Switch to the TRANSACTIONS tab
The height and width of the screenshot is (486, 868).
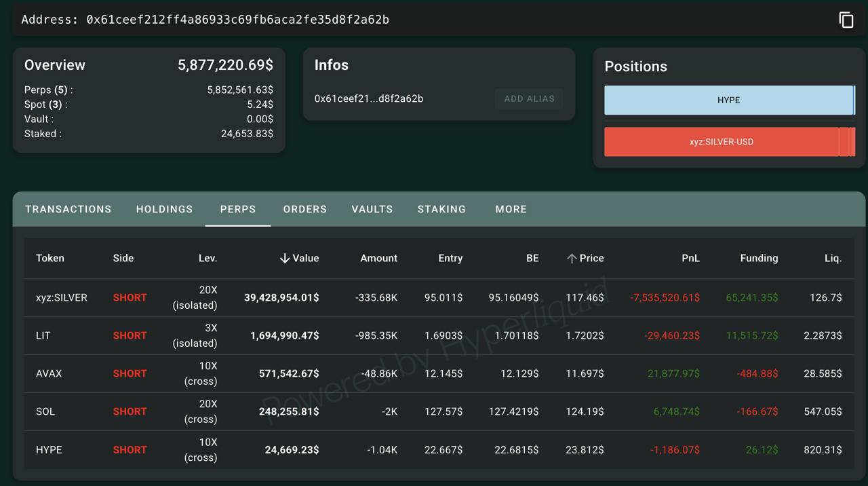pyautogui.click(x=68, y=209)
